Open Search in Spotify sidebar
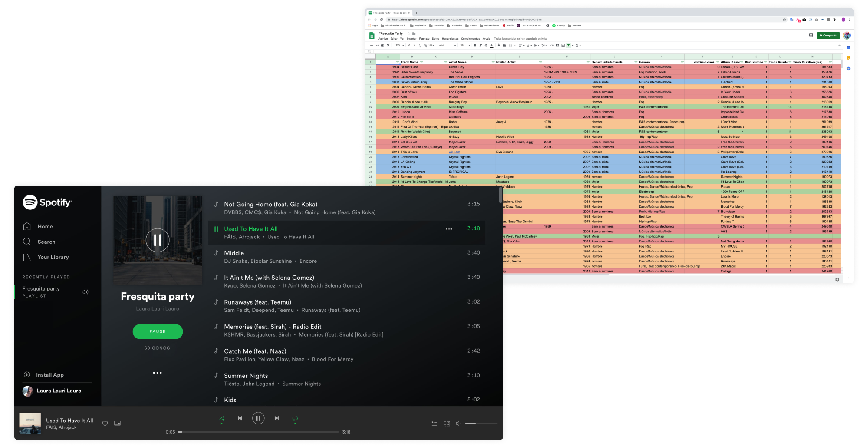This screenshot has height=447, width=868. [x=39, y=242]
